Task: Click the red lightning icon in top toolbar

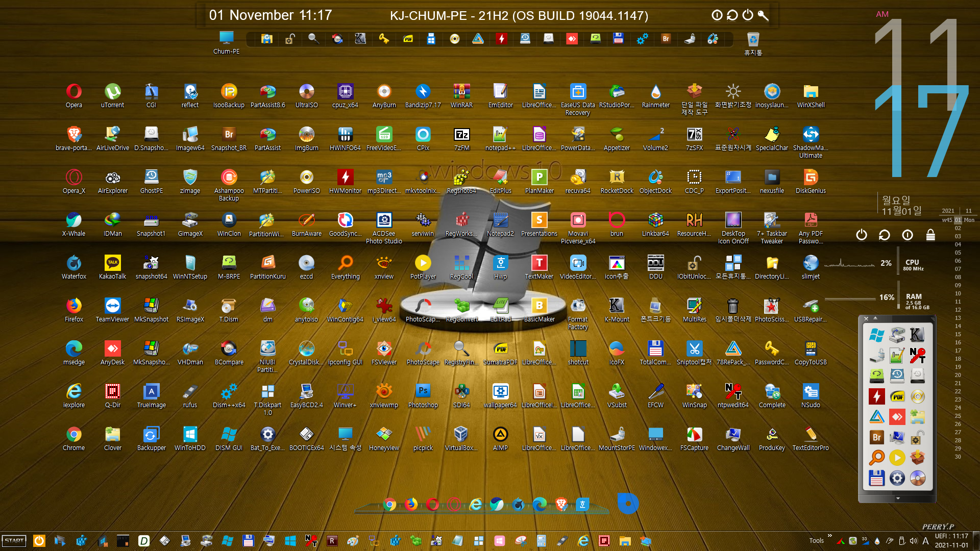Action: tap(502, 39)
